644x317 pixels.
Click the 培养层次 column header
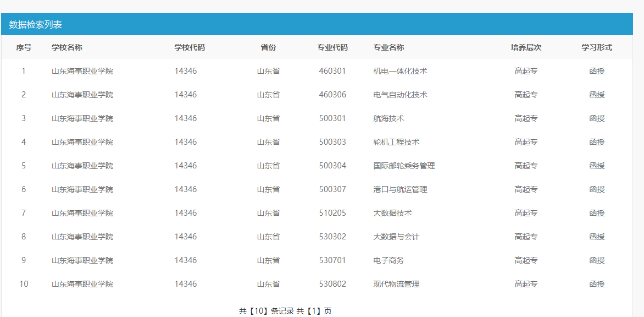tap(526, 47)
